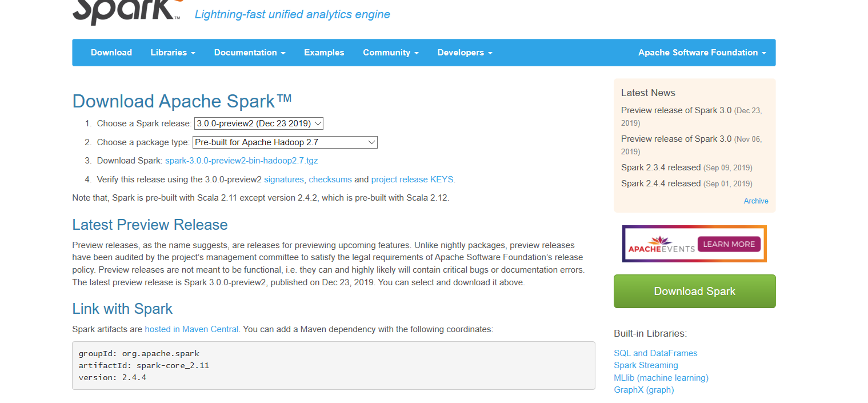Click the Apache Events Learn More banner
868x403 pixels.
(694, 244)
